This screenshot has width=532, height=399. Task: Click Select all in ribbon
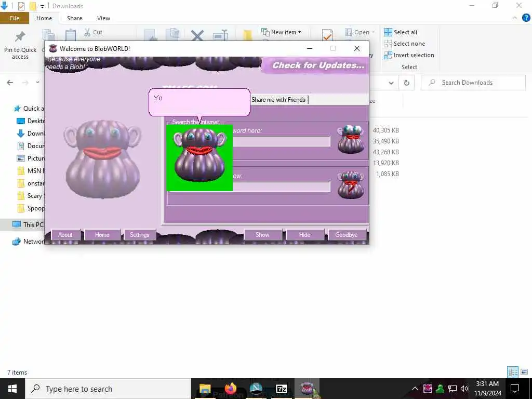pos(401,32)
